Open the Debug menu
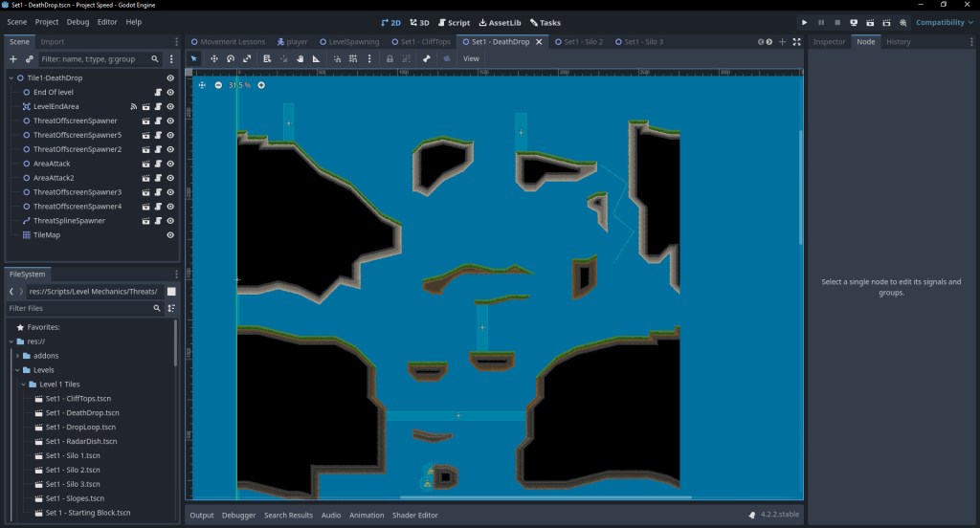The image size is (980, 528). pyautogui.click(x=78, y=22)
